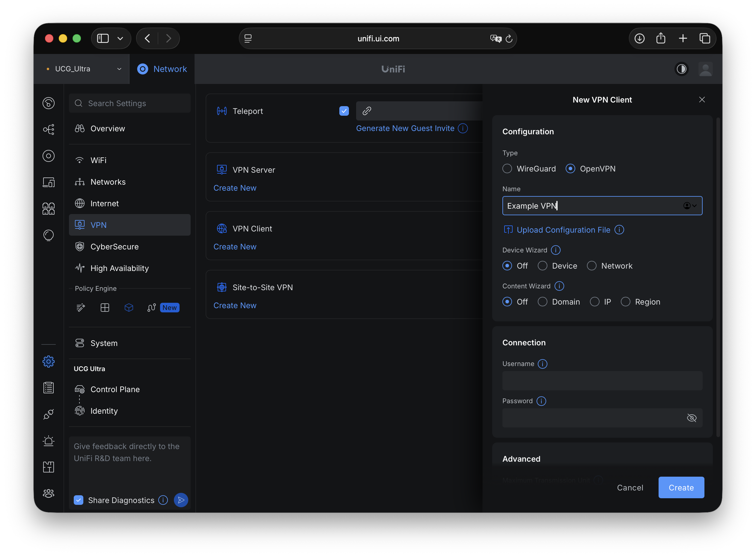
Task: Open the High Availability settings section
Action: point(130,268)
